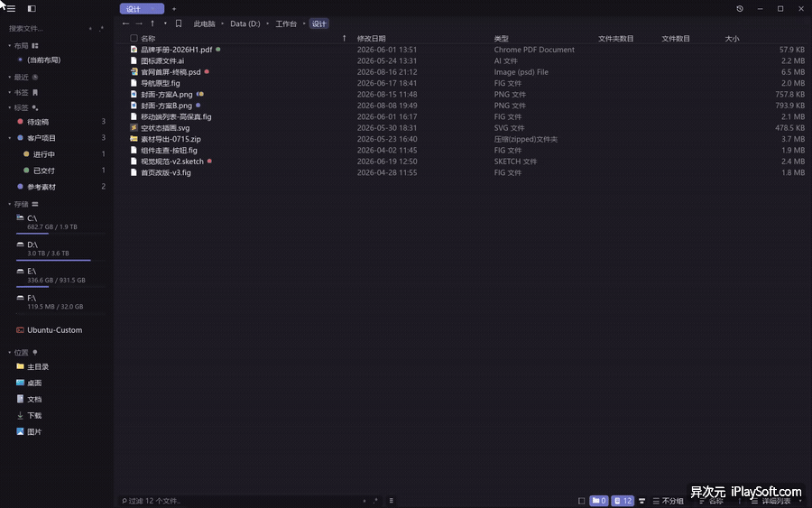Go forward with the right arrow
Image resolution: width=812 pixels, height=508 pixels.
(139, 23)
